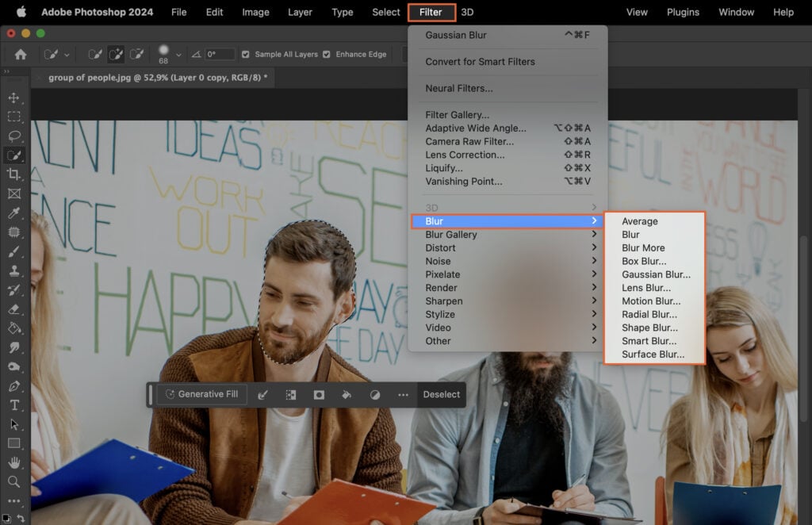The image size is (812, 525).
Task: Select the Zoom tool
Action: coord(14,482)
